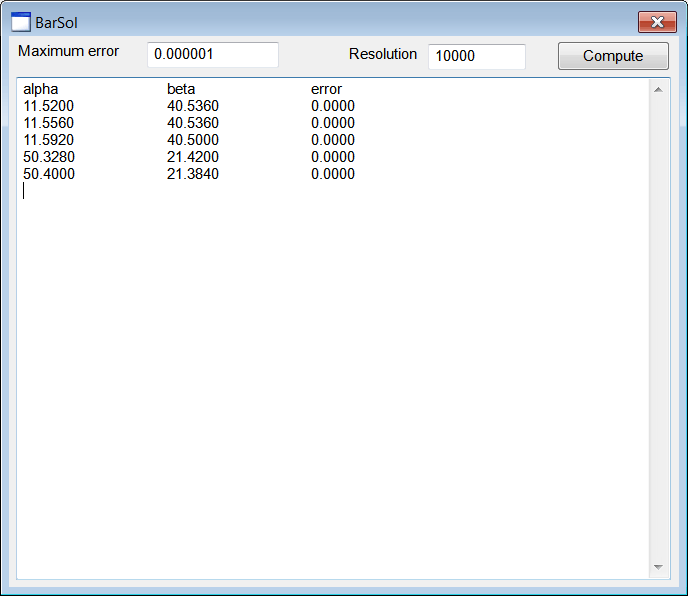Click the scrollbar down arrow
Screen dimensions: 688x596
[658, 567]
